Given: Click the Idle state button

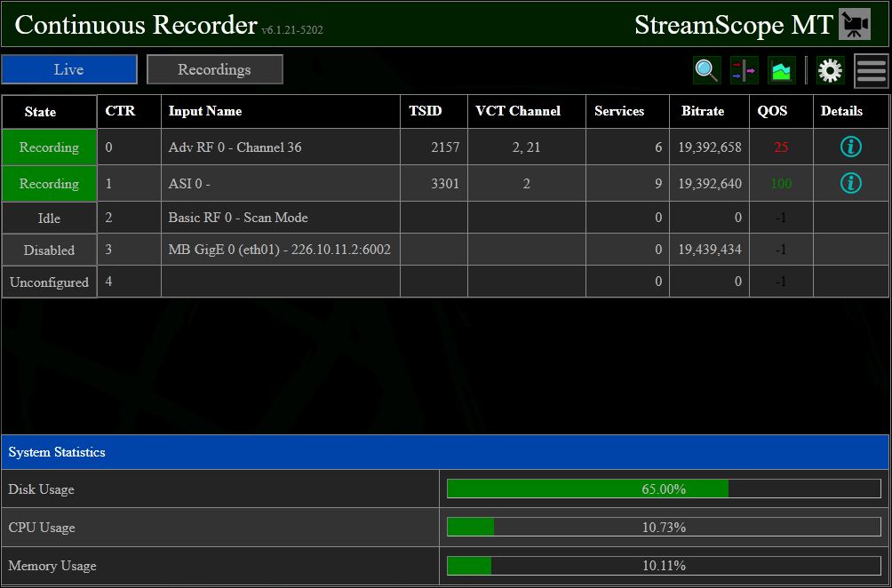Looking at the screenshot, I should (50, 218).
